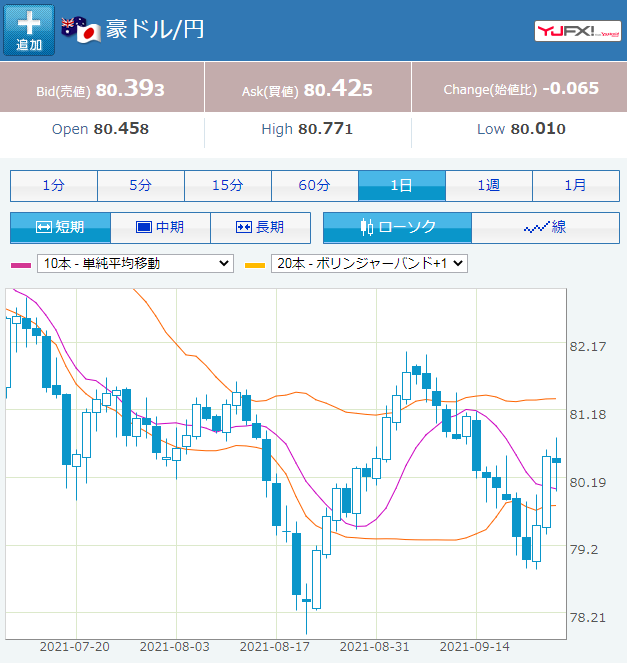The width and height of the screenshot is (627, 663).
Task: Choose ローソク candlestick chart type
Action: (397, 227)
